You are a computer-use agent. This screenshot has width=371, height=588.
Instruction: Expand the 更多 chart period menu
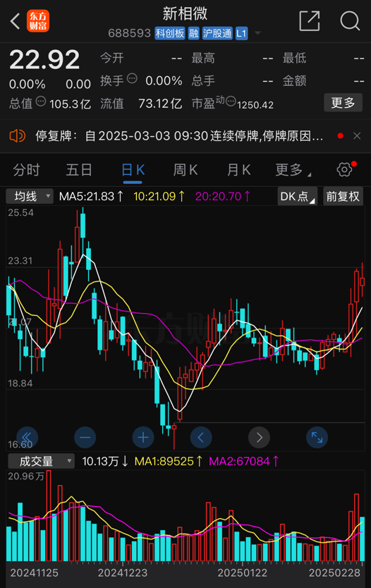point(293,170)
